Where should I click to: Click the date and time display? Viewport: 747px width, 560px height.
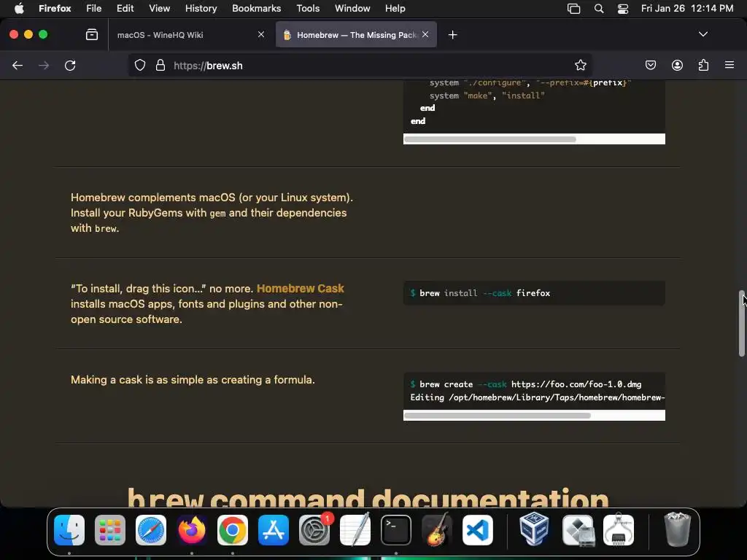tap(687, 9)
